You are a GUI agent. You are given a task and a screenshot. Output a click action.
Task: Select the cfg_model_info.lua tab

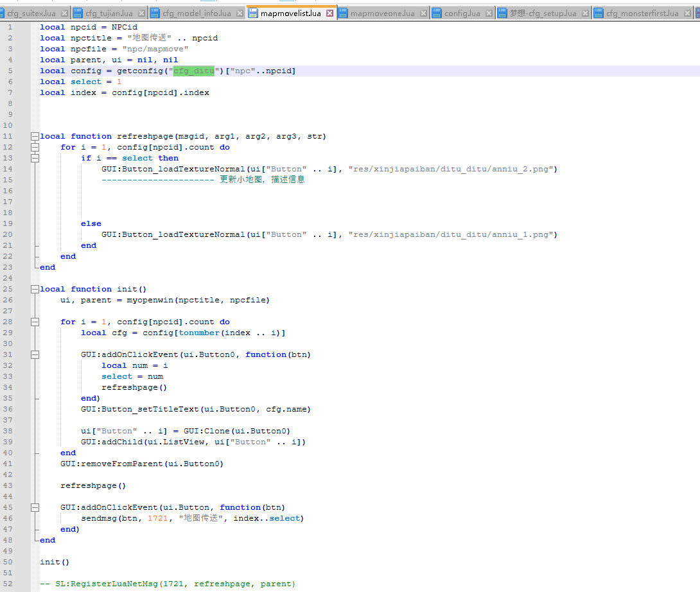click(x=196, y=13)
